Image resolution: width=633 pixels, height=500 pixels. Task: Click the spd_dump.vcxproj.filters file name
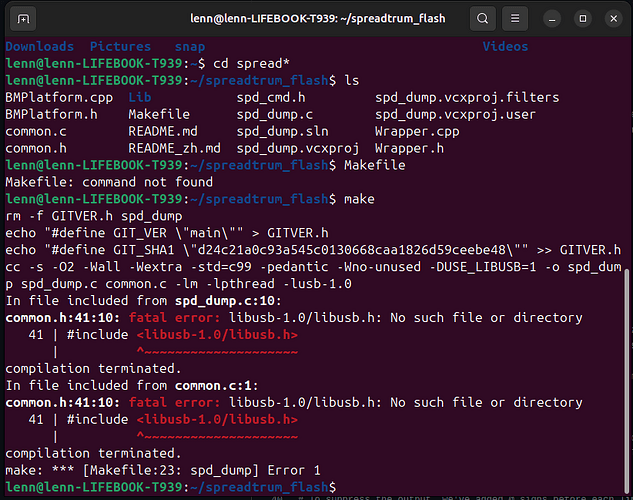click(467, 98)
